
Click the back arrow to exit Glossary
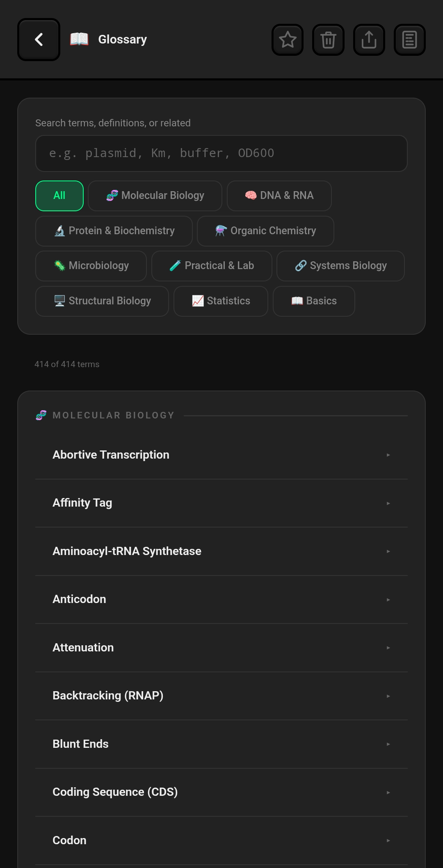click(38, 39)
